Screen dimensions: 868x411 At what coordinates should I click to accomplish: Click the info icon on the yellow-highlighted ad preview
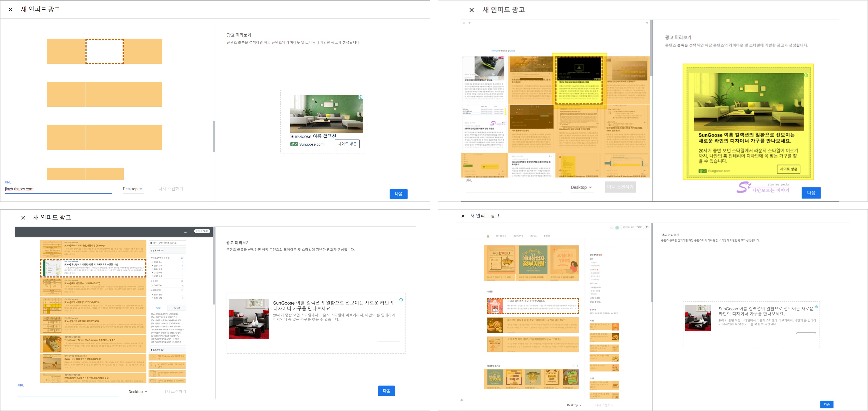click(806, 76)
